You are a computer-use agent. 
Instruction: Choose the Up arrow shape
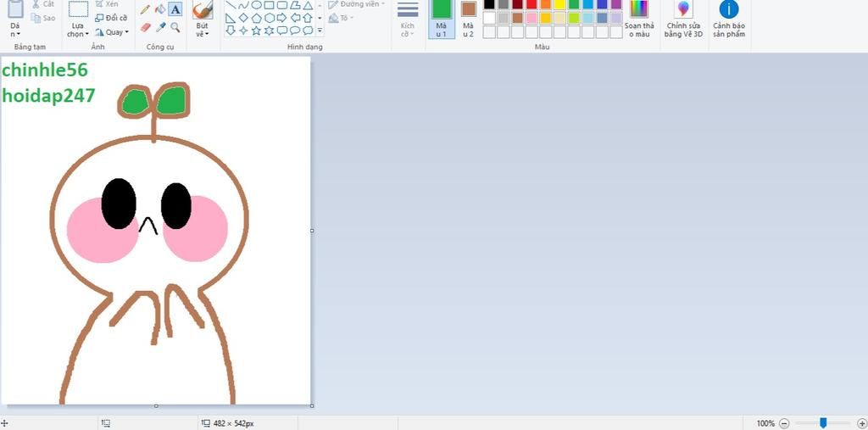coord(308,18)
